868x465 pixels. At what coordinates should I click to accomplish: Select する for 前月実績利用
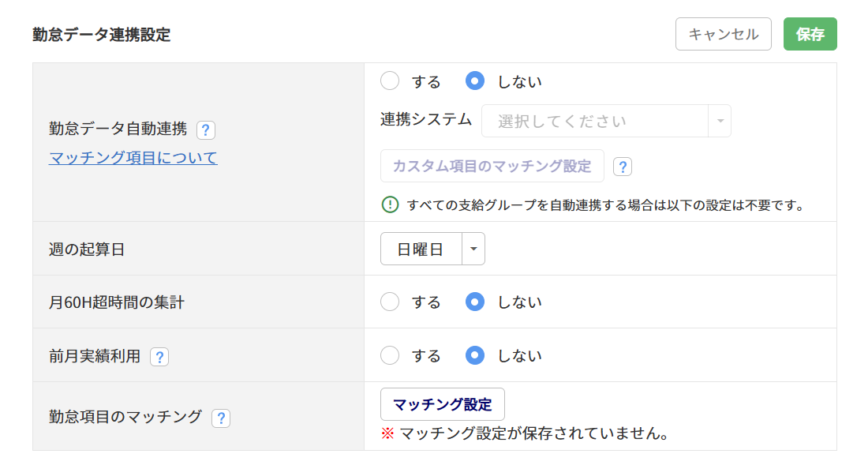[390, 355]
